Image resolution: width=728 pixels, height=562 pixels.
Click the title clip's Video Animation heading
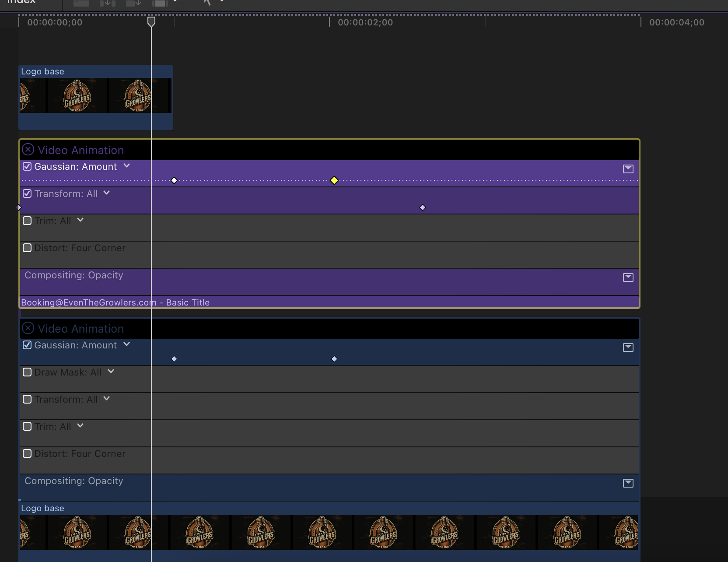point(81,150)
